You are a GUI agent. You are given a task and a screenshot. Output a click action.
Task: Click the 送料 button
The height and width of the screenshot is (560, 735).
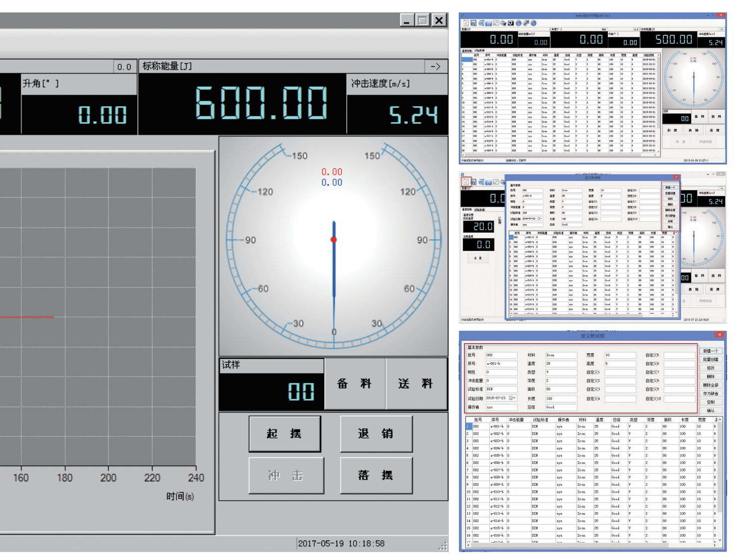[x=416, y=384]
